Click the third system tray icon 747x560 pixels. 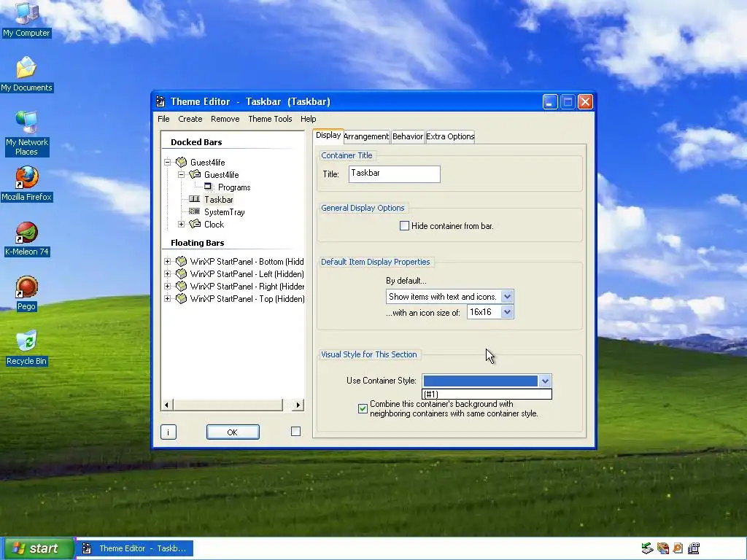tap(678, 548)
